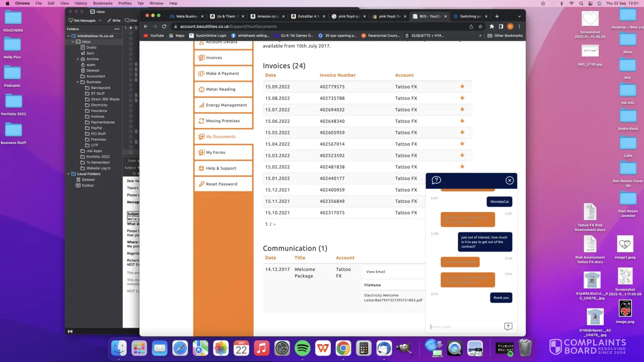644x362 pixels.
Task: Download invoice 402779575
Action: tap(462, 87)
